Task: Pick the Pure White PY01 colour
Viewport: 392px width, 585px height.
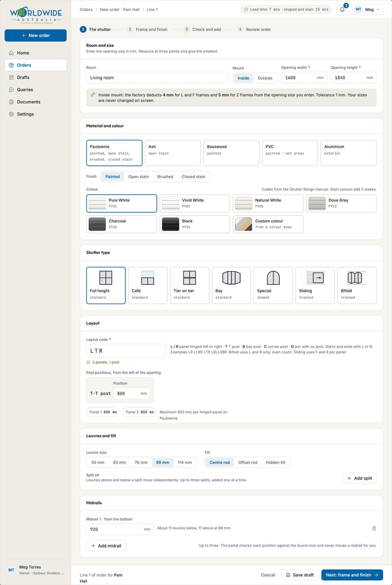Action: 122,203
